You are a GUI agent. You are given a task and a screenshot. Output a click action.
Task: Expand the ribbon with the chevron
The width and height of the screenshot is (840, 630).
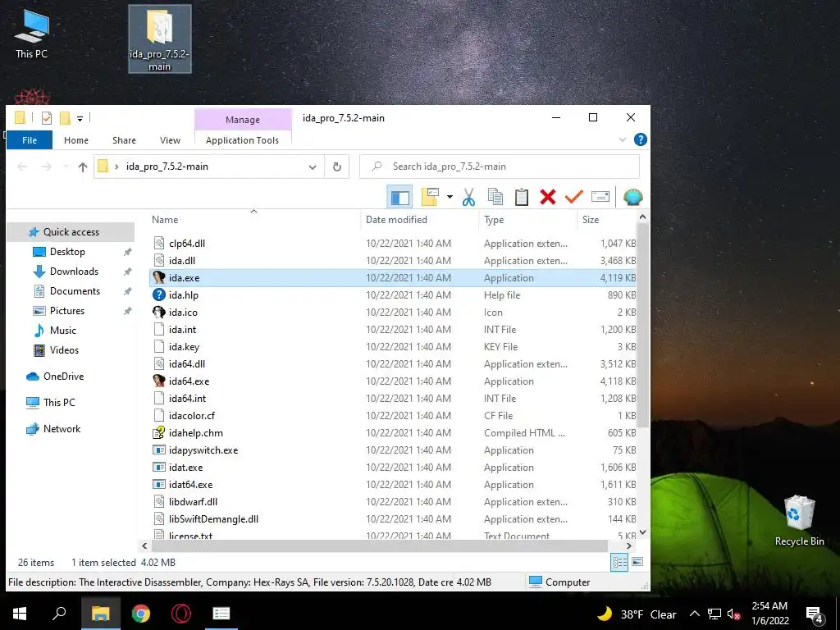click(623, 139)
